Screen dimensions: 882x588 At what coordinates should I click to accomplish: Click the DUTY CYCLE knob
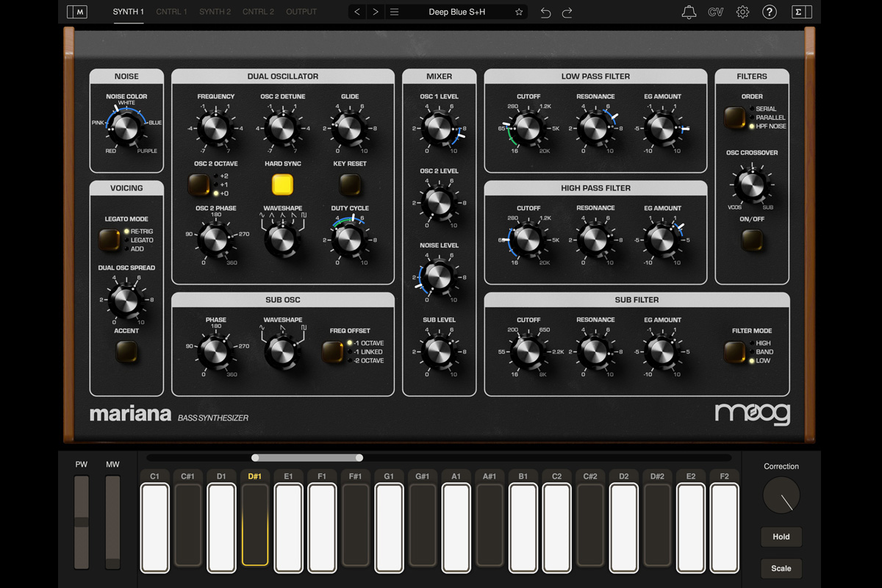click(350, 240)
